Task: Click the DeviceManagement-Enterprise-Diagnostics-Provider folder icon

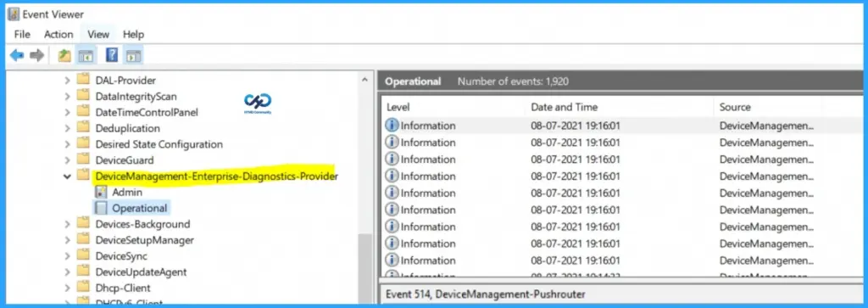Action: (83, 176)
